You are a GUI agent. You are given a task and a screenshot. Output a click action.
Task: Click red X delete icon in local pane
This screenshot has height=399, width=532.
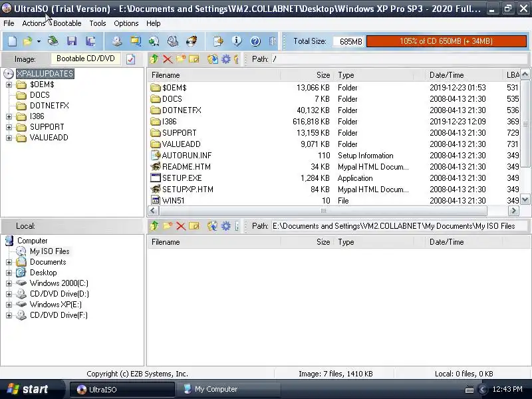pyautogui.click(x=180, y=226)
